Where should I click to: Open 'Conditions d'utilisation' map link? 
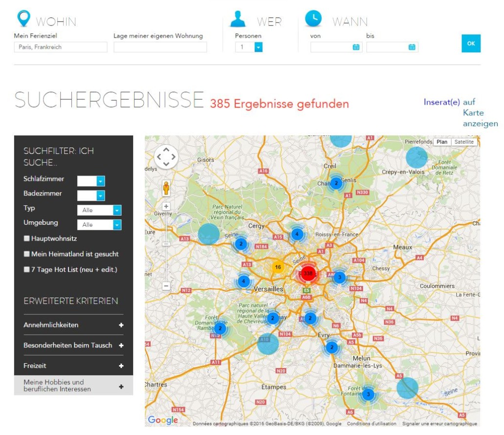point(371,424)
